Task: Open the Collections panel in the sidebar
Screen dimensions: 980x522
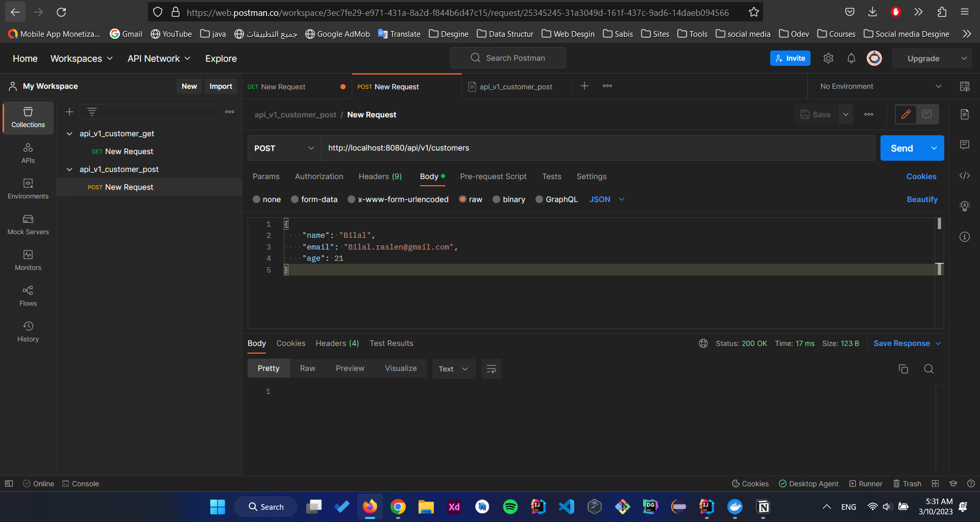Action: coord(28,117)
